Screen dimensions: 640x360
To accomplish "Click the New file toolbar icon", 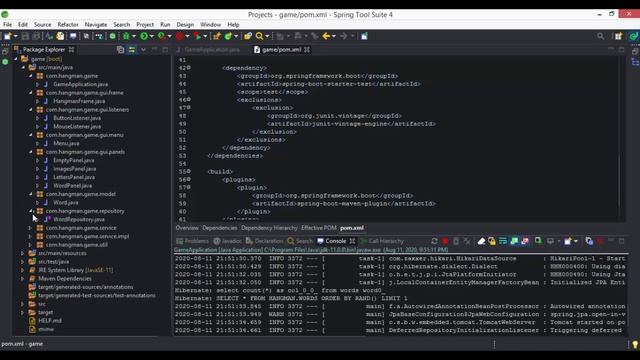I will click(7, 36).
